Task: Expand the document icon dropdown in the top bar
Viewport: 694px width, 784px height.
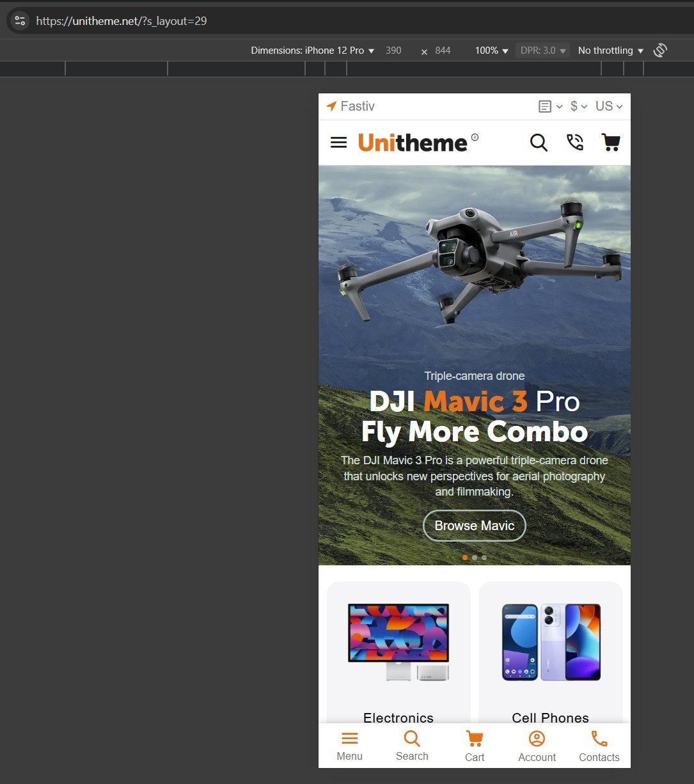Action: pos(550,107)
